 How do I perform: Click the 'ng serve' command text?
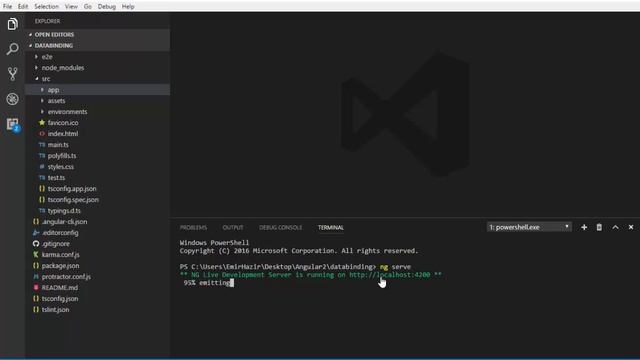(396, 267)
